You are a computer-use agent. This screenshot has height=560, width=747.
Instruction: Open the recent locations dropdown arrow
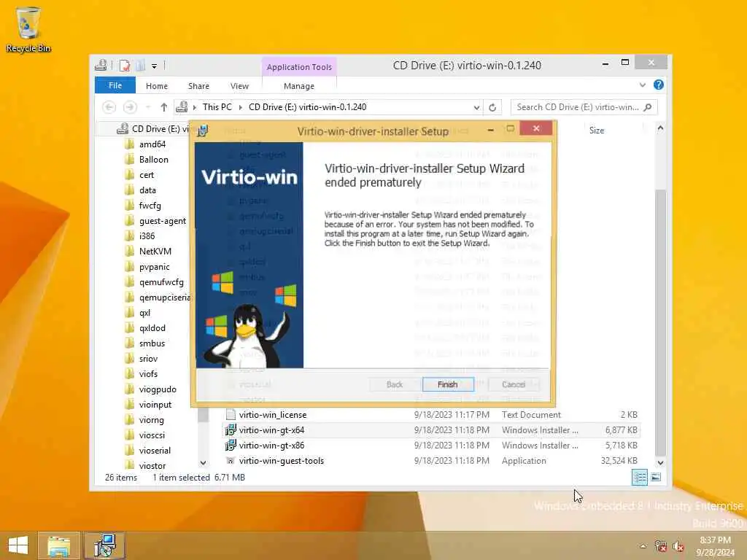(148, 107)
